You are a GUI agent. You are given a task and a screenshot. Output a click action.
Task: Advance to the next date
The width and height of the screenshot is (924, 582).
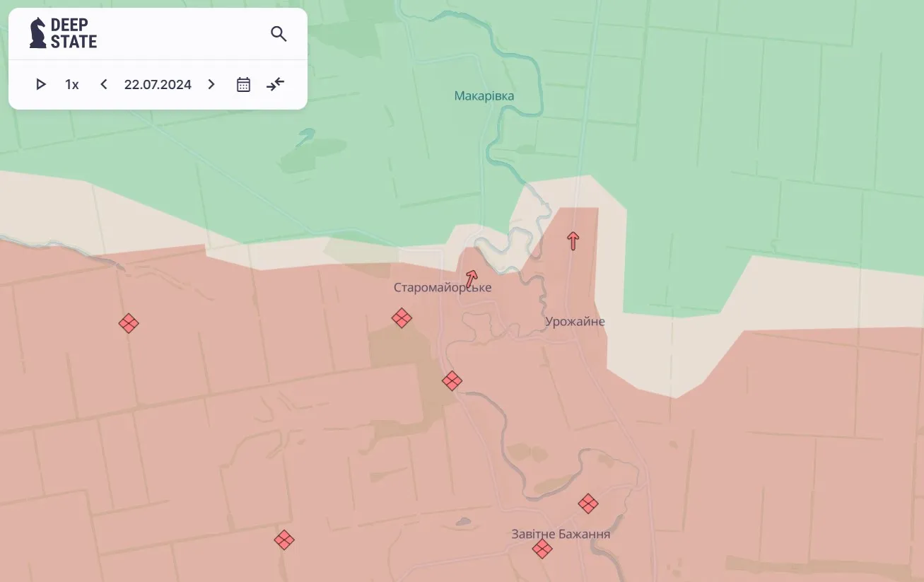tap(211, 84)
